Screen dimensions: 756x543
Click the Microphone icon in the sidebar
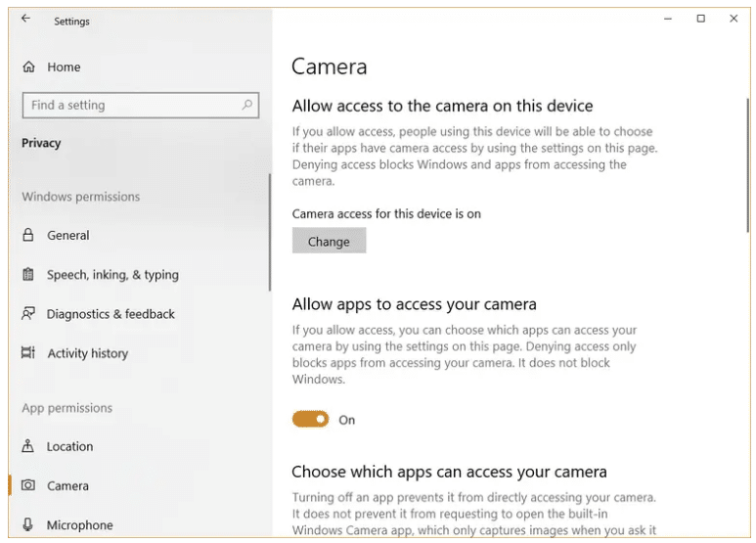click(28, 524)
